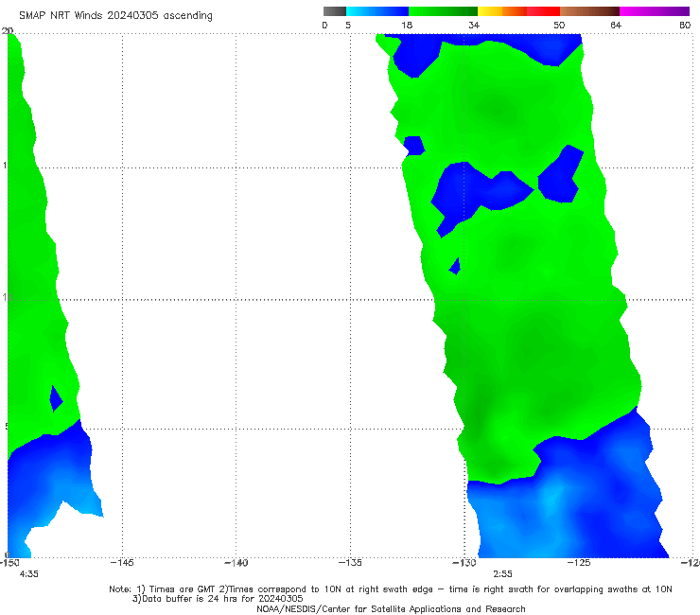
Task: Click the yellow-orange segment of the color bar
Action: coord(502,11)
